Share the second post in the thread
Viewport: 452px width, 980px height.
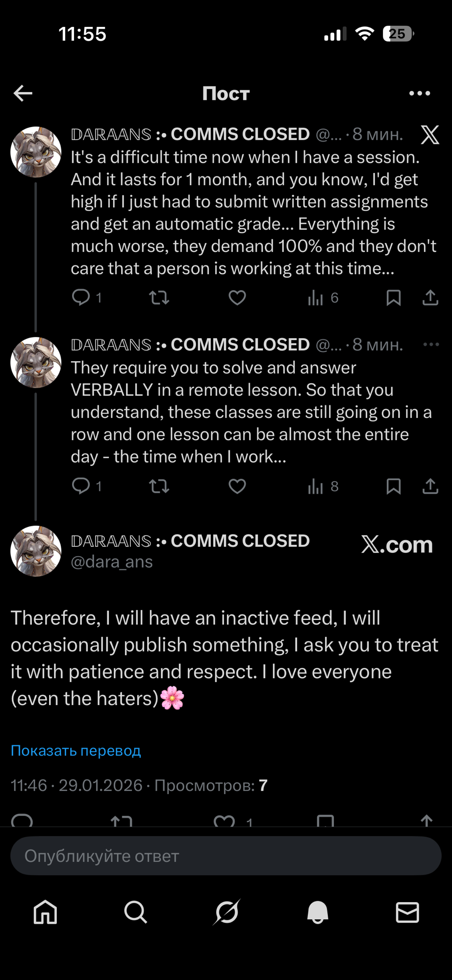click(x=430, y=486)
